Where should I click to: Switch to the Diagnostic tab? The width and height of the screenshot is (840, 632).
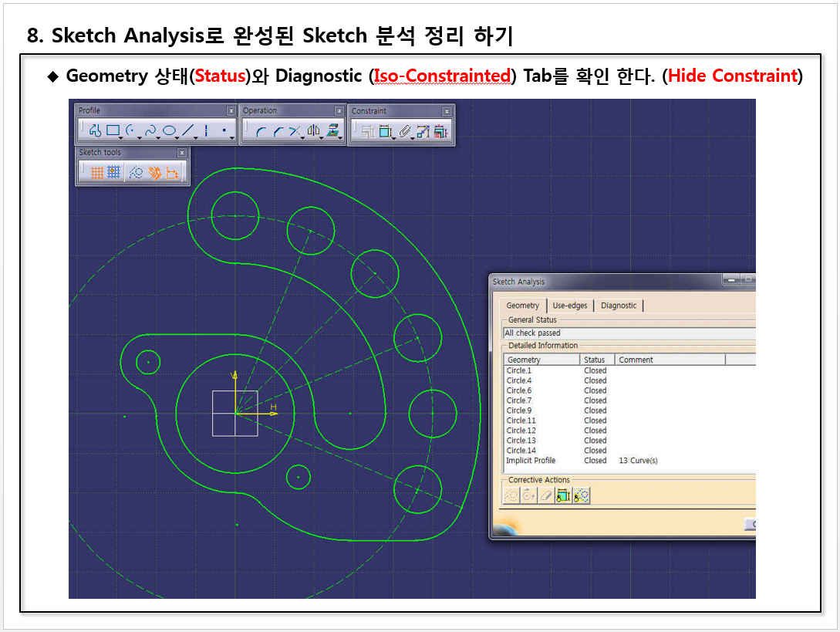pos(619,306)
